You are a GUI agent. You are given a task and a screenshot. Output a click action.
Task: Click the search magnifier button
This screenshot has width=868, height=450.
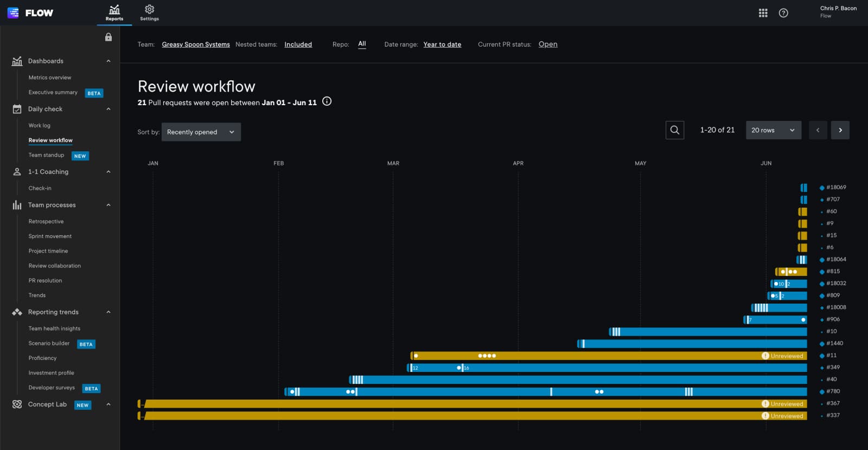[x=675, y=130]
